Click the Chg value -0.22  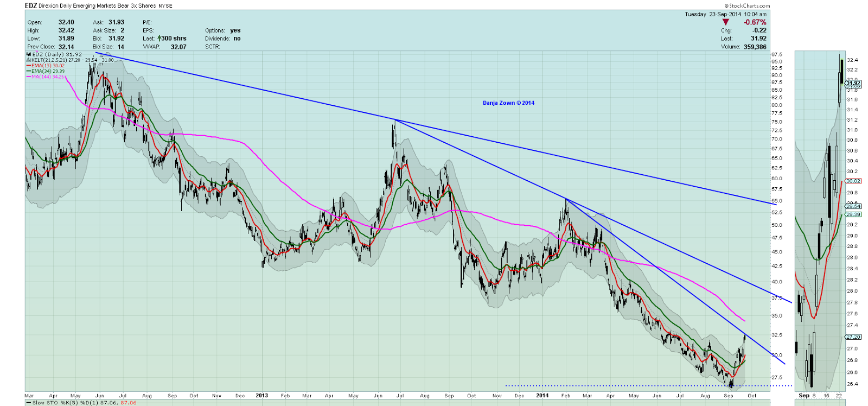pos(759,30)
